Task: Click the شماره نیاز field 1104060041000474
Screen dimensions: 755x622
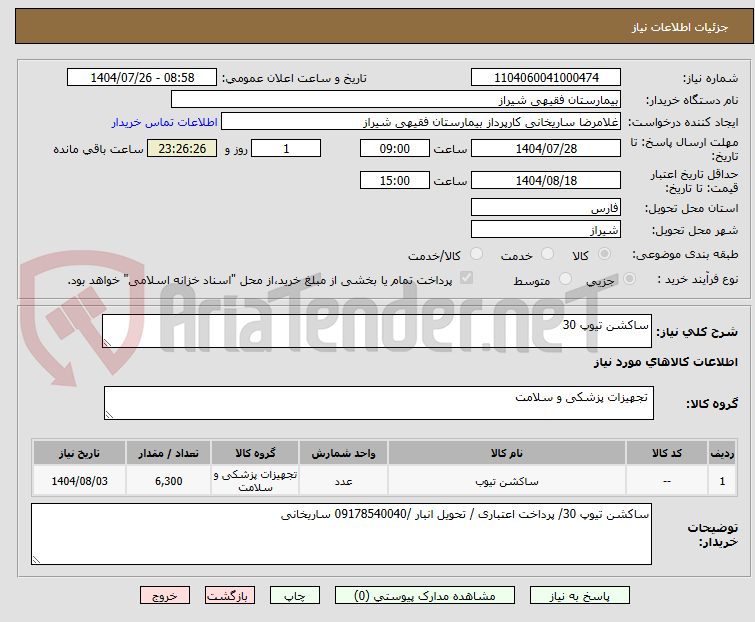Action: coord(546,77)
